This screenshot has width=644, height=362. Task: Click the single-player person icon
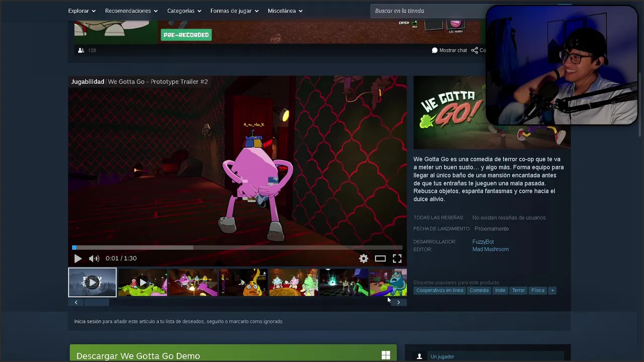coord(420,357)
